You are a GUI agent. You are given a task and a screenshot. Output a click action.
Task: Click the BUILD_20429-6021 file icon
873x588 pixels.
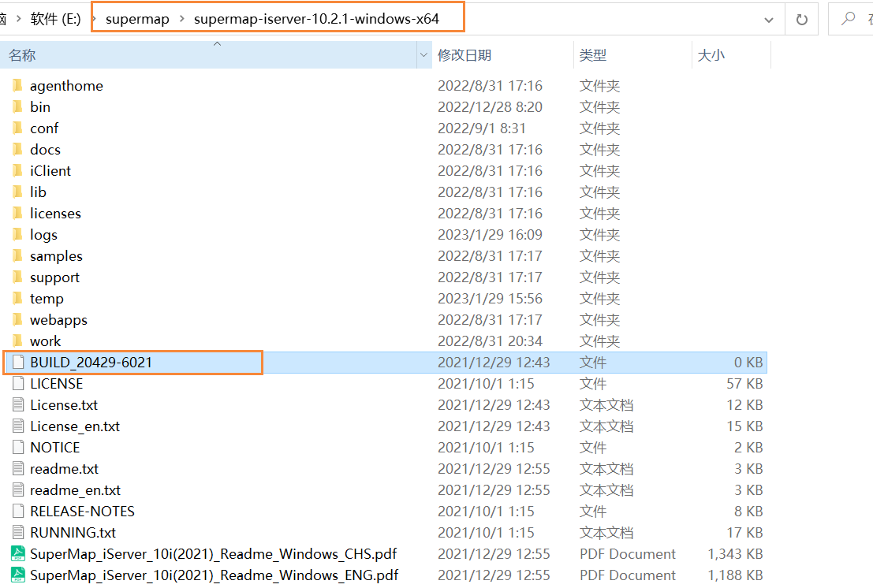18,362
